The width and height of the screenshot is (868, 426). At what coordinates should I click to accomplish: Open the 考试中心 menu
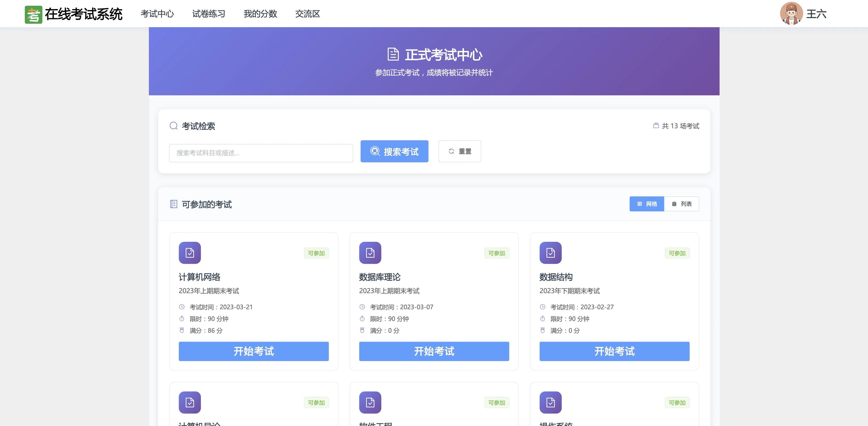(157, 14)
